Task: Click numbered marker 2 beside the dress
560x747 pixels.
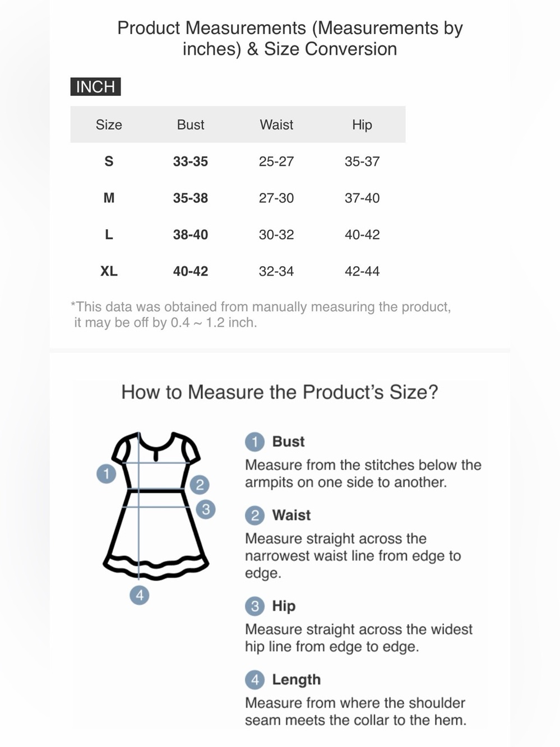Action: pos(200,485)
